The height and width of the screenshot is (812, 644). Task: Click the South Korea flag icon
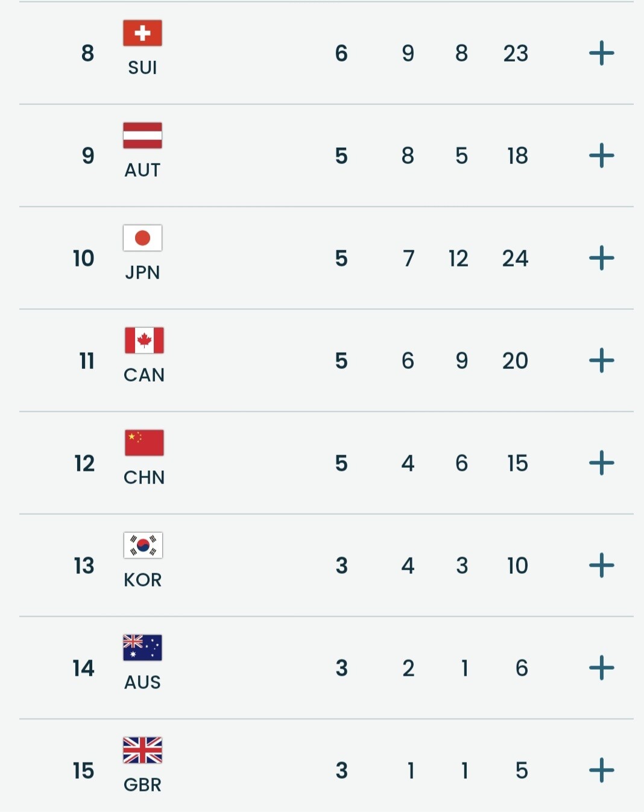143,546
